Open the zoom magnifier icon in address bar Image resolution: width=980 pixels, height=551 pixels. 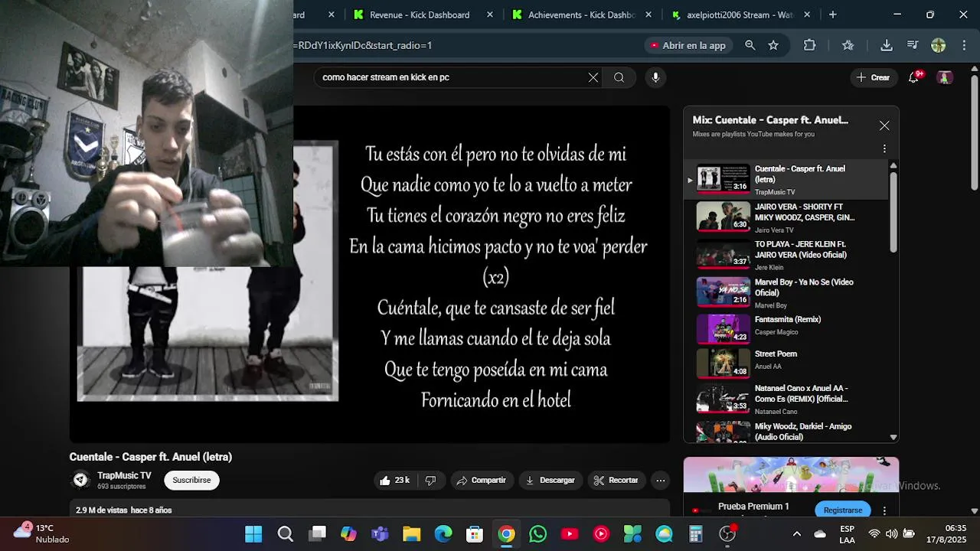pyautogui.click(x=750, y=45)
